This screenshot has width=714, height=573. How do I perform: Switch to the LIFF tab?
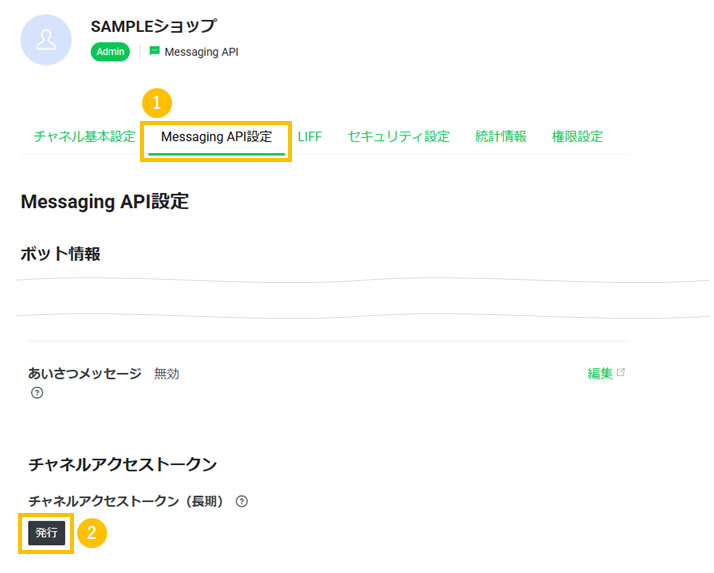(310, 136)
